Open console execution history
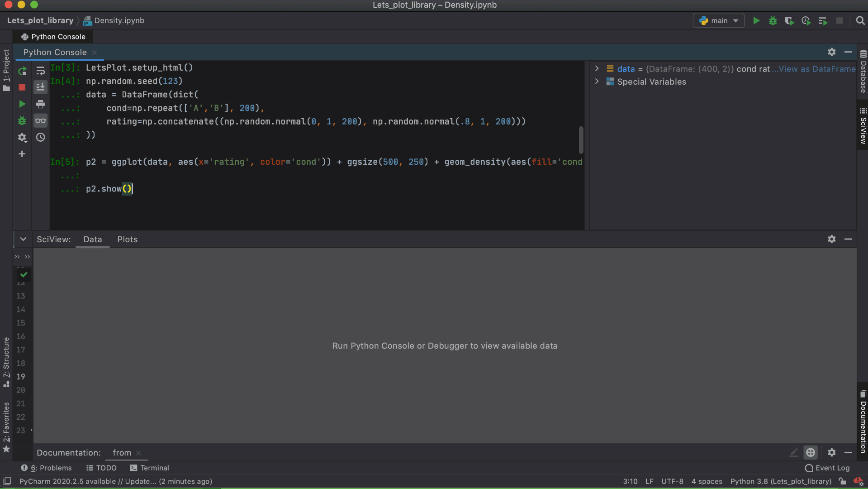The height and width of the screenshot is (489, 868). click(41, 138)
